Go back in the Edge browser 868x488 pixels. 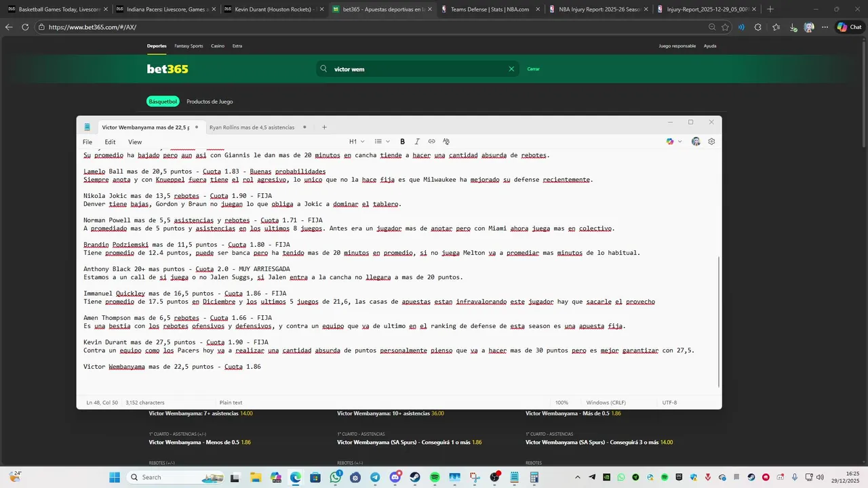tap(9, 27)
